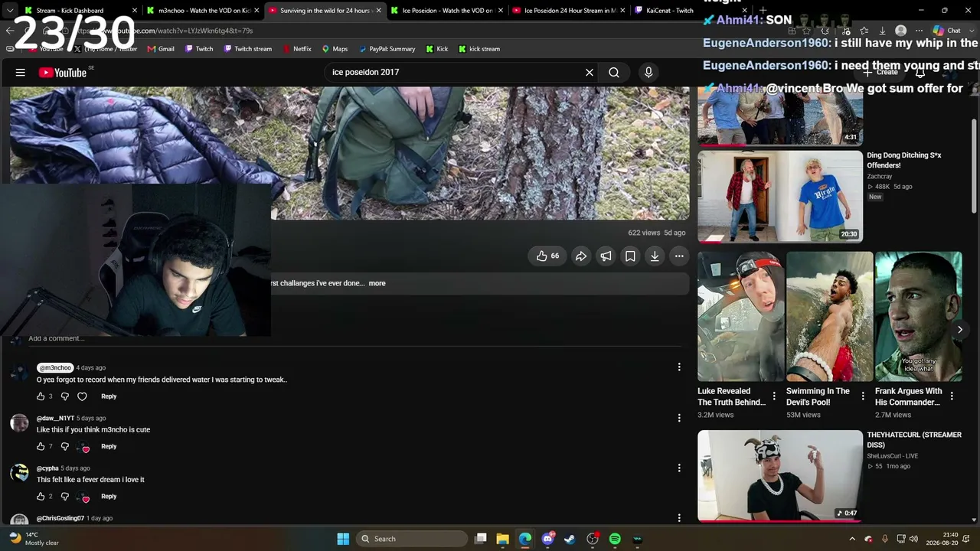Start voice search with the microphone

point(648,73)
